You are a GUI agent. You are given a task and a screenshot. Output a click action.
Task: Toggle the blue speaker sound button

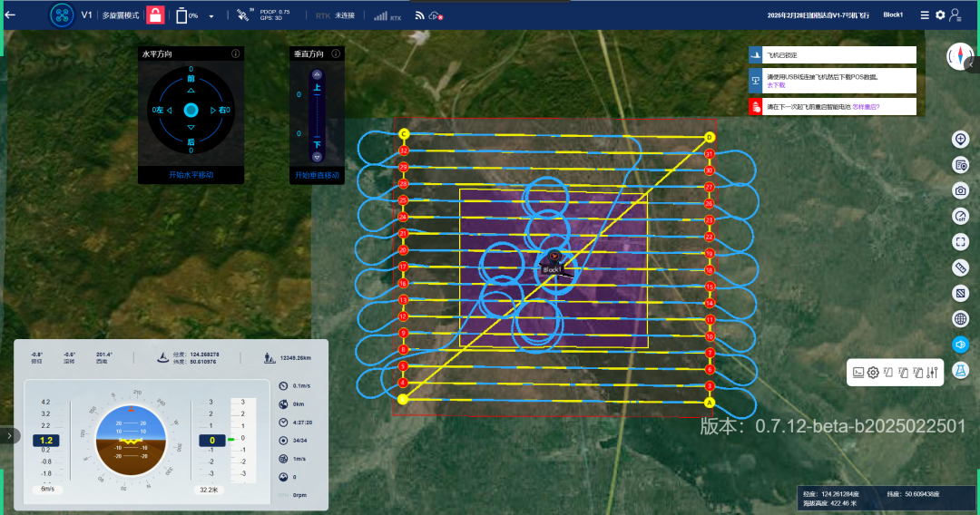click(961, 345)
